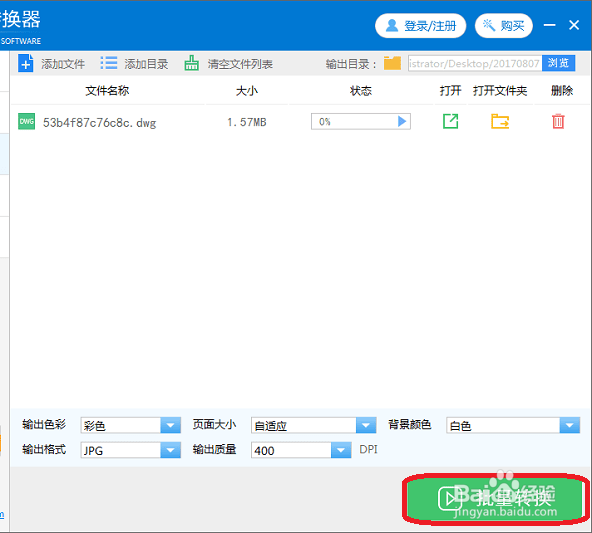
Task: Click the output directory path field
Action: [x=475, y=63]
